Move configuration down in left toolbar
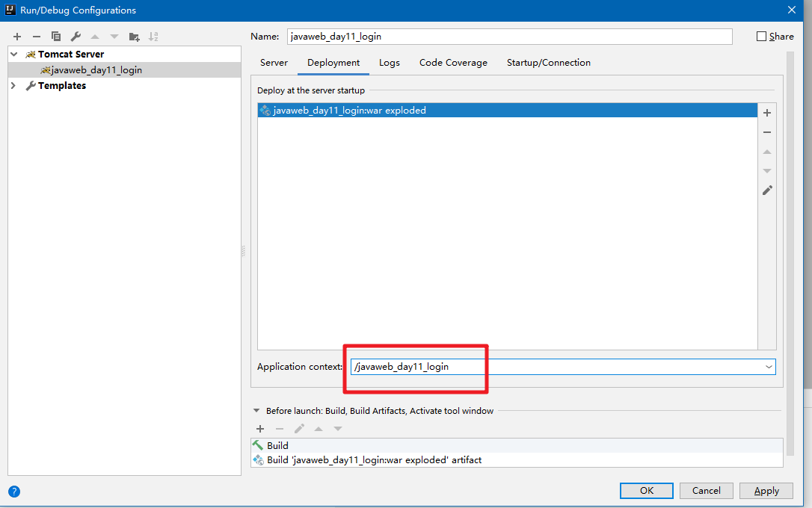This screenshot has height=508, width=812. coord(114,37)
